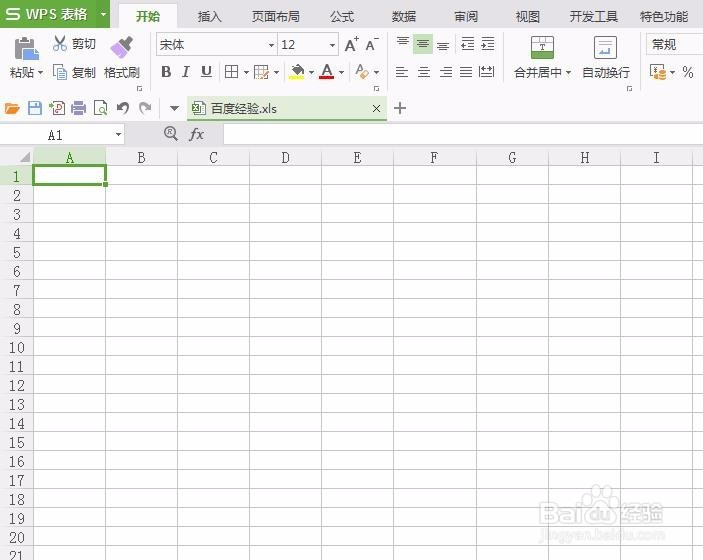Viewport: 703px width, 560px height.
Task: Expand font color dropdown arrow
Action: (x=342, y=72)
